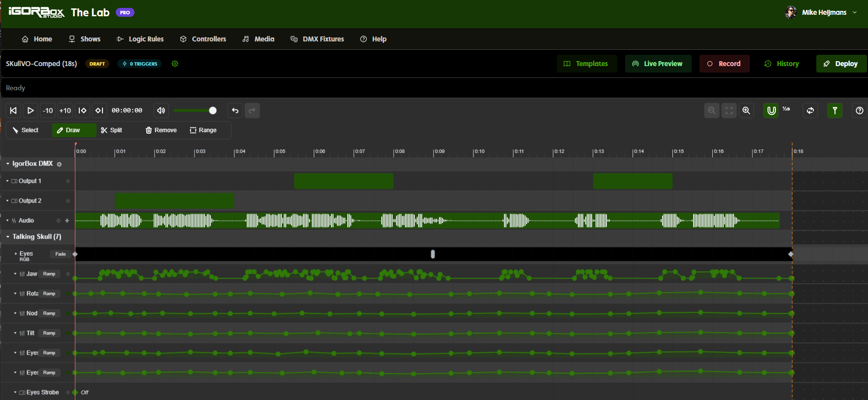Collapse the IgorBox DMX group

pyautogui.click(x=8, y=164)
